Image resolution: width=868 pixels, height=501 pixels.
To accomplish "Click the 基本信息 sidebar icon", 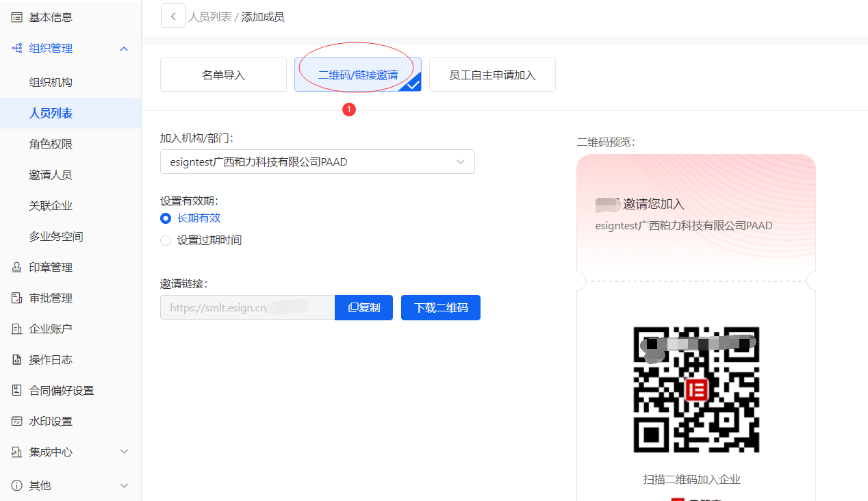I will point(16,17).
